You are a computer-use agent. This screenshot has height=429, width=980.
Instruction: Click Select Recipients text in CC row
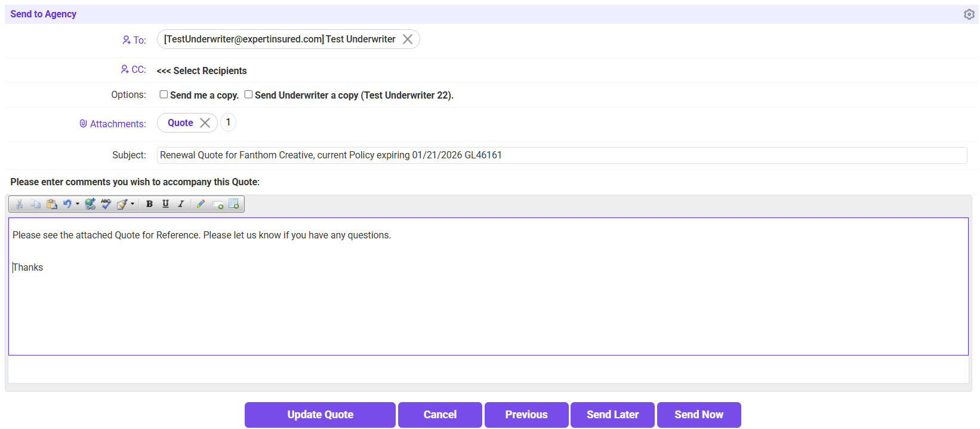click(x=202, y=71)
